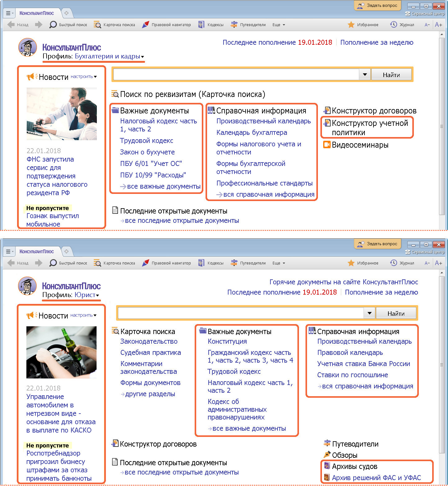The image size is (448, 486).
Task: Open Горячие документы на сайте КонсультантПлюс
Action: click(344, 282)
